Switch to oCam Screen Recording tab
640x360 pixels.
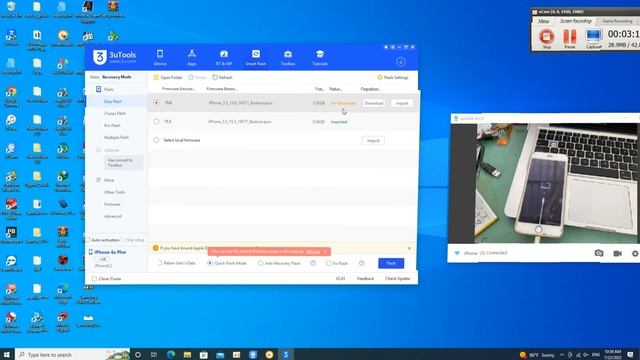click(576, 21)
